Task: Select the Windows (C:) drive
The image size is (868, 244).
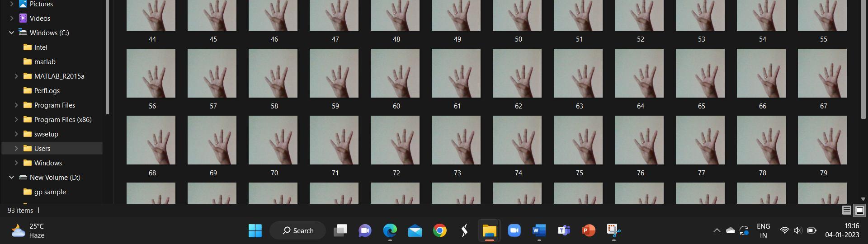Action: pyautogui.click(x=49, y=33)
